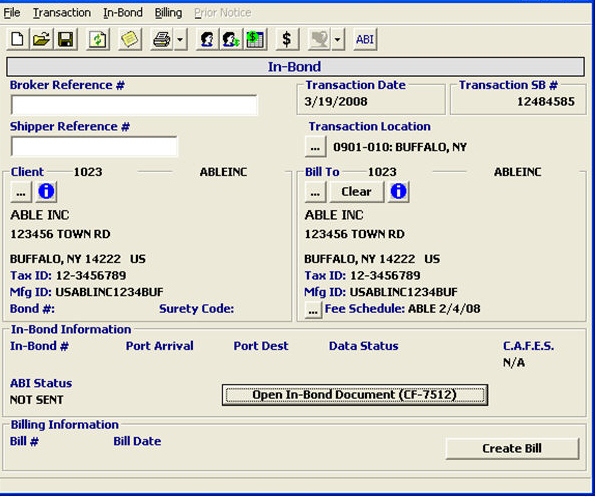596x497 pixels.
Task: Click the New document toolbar icon
Action: tap(17, 39)
